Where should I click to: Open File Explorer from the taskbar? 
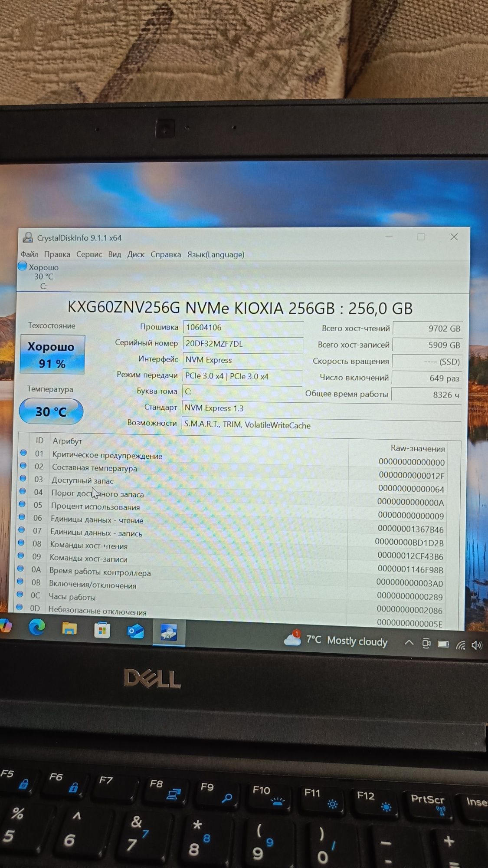(69, 629)
